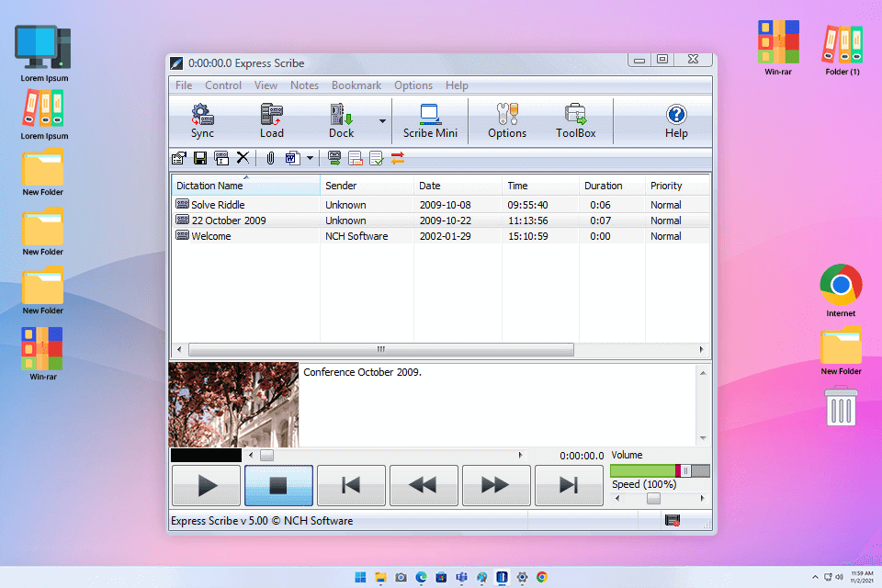Screen dimensions: 882x588
Task: Open the Options toolbar button
Action: [x=507, y=120]
